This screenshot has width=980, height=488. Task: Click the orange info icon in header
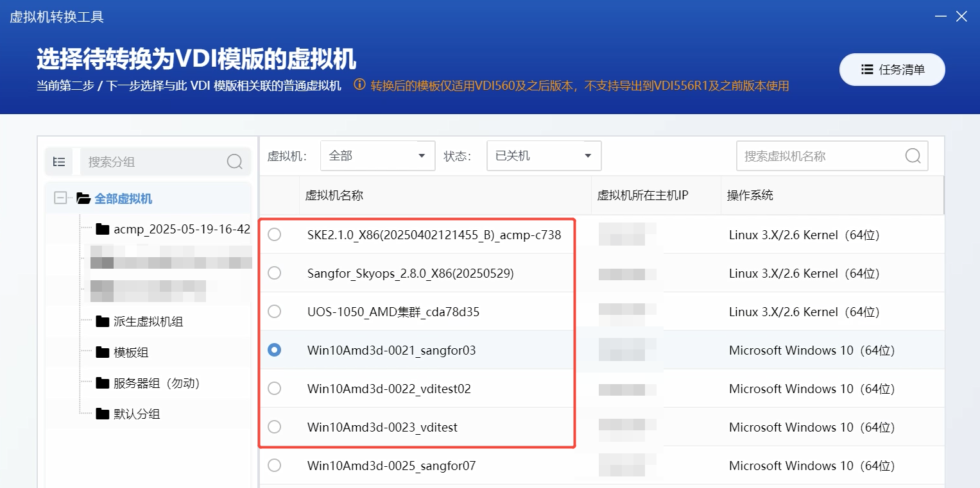point(359,85)
